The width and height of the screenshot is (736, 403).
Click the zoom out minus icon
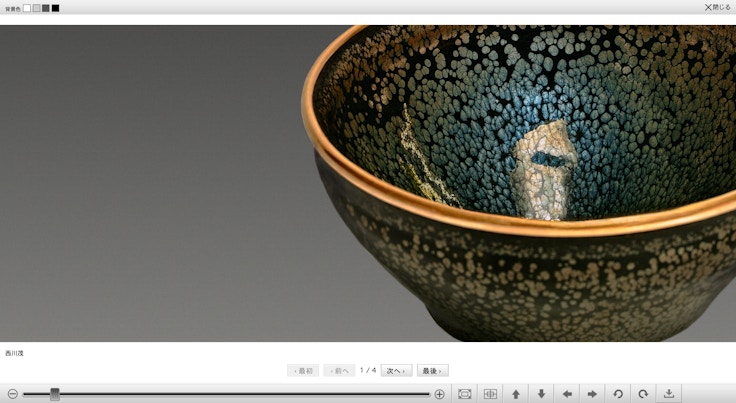[12, 394]
